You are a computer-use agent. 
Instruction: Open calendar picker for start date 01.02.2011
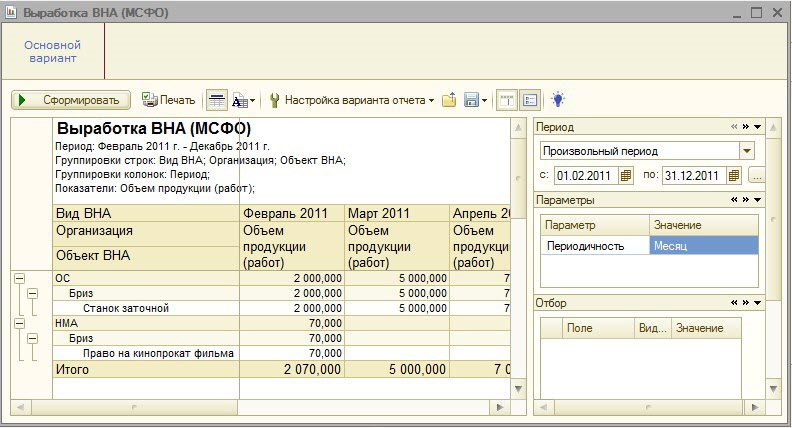626,175
